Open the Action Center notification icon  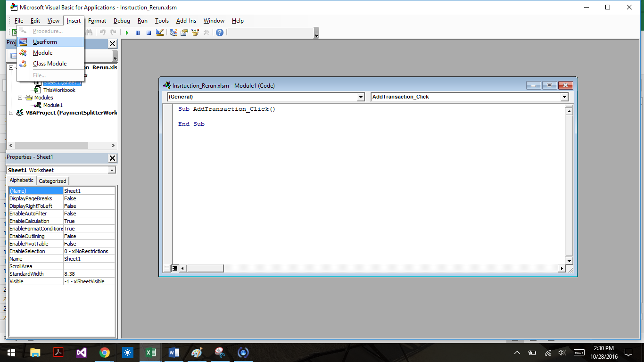[x=628, y=352]
